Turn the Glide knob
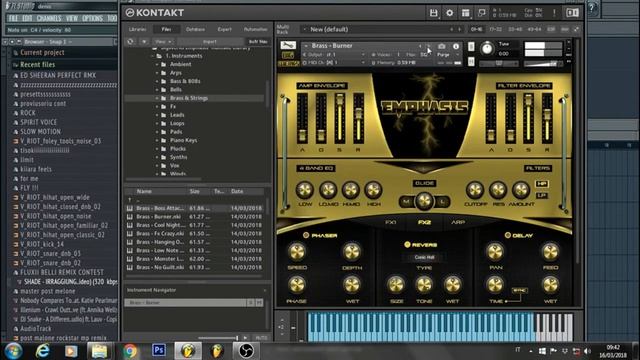Screen dimensions: 640x360 coord(424,201)
